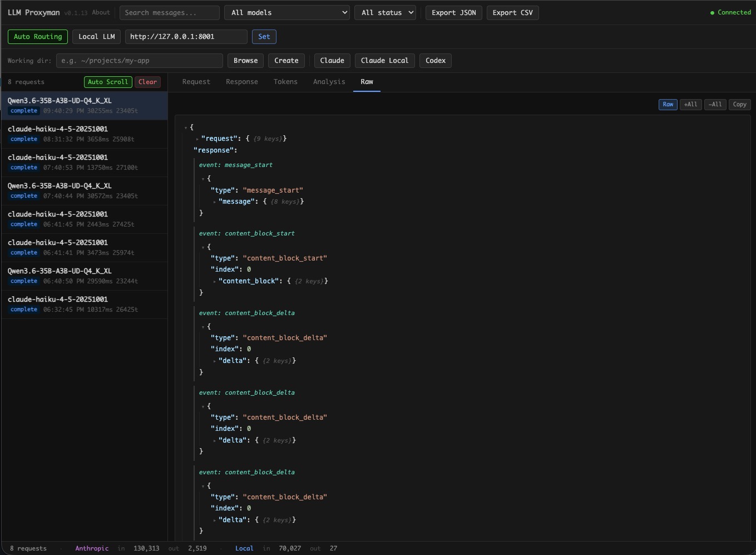Open the All models dropdown
The image size is (756, 555).
point(287,13)
